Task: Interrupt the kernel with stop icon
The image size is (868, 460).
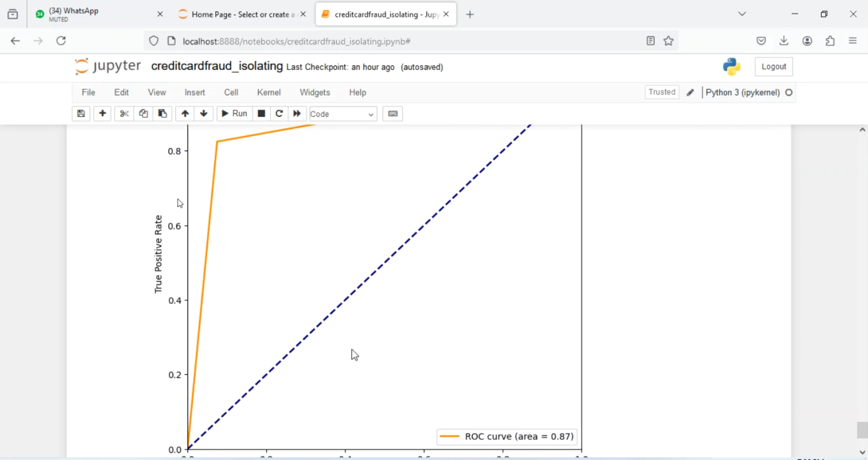Action: point(262,114)
